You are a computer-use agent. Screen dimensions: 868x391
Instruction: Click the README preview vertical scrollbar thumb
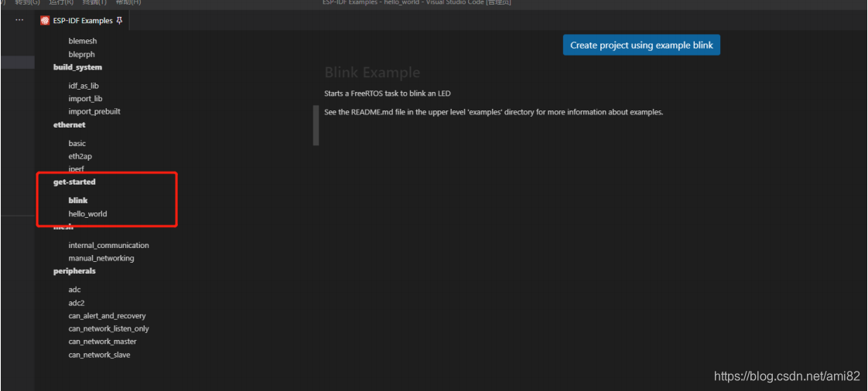pyautogui.click(x=316, y=125)
